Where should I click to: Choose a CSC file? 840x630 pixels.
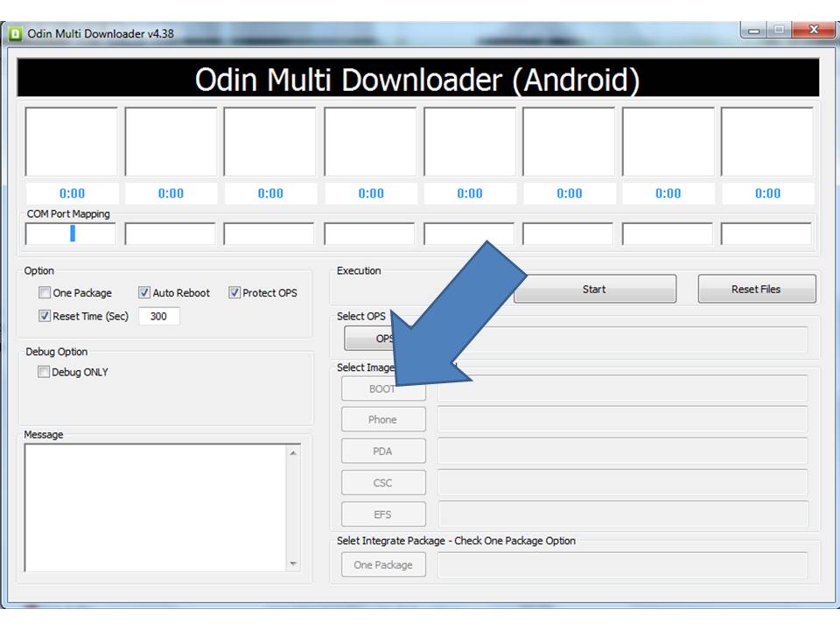[x=382, y=482]
